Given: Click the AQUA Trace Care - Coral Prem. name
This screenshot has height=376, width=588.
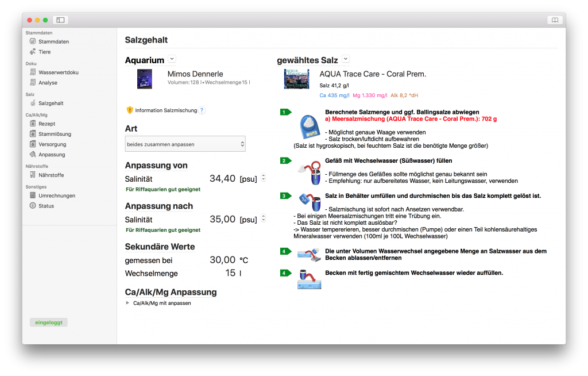Looking at the screenshot, I should pyautogui.click(x=373, y=74).
